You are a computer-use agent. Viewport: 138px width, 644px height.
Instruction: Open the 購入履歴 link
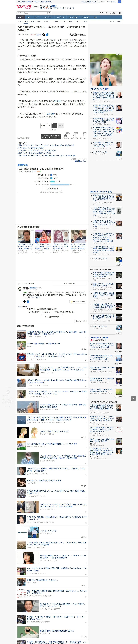112,13
